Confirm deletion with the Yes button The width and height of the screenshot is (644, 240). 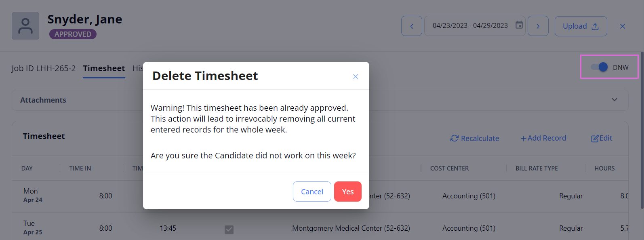[x=348, y=192]
